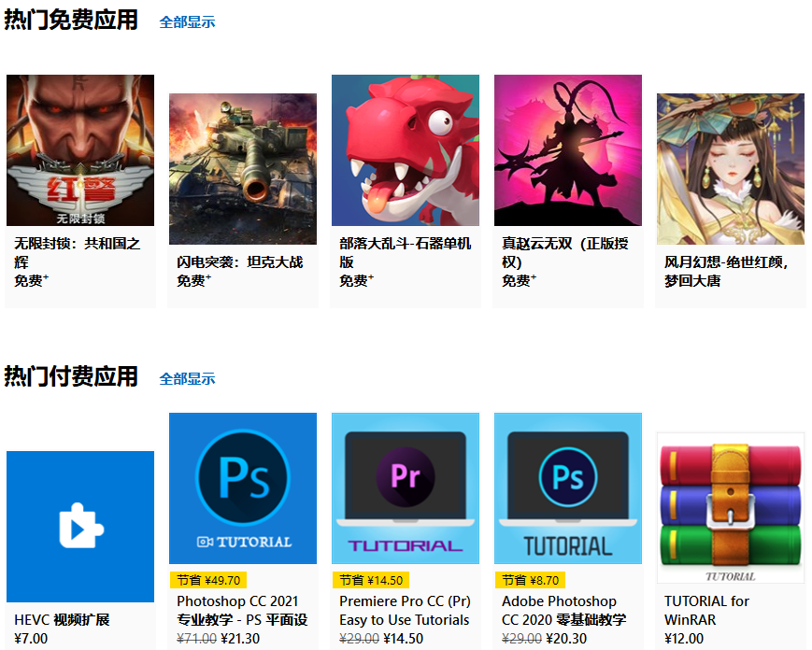Screen dimensions: 812x650
Task: Click the 节省 ¥14.50 discount badge
Action: (371, 580)
